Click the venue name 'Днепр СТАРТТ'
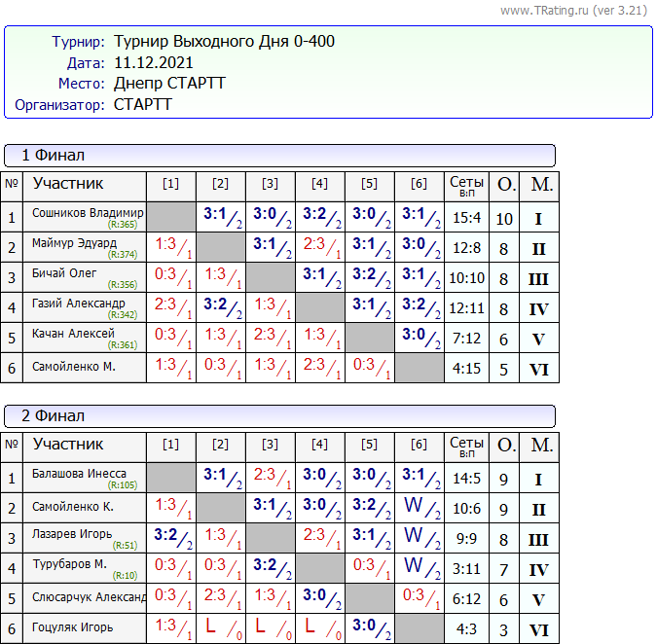Screen dimensions: 657x644 click(x=169, y=84)
